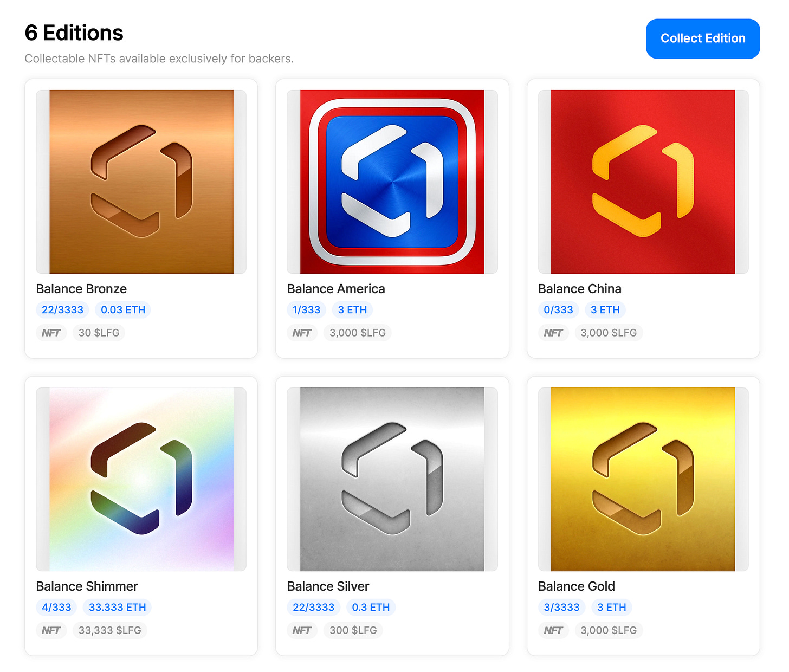Image resolution: width=789 pixels, height=672 pixels.
Task: Click the 33.333 ETH price badge
Action: pyautogui.click(x=118, y=608)
